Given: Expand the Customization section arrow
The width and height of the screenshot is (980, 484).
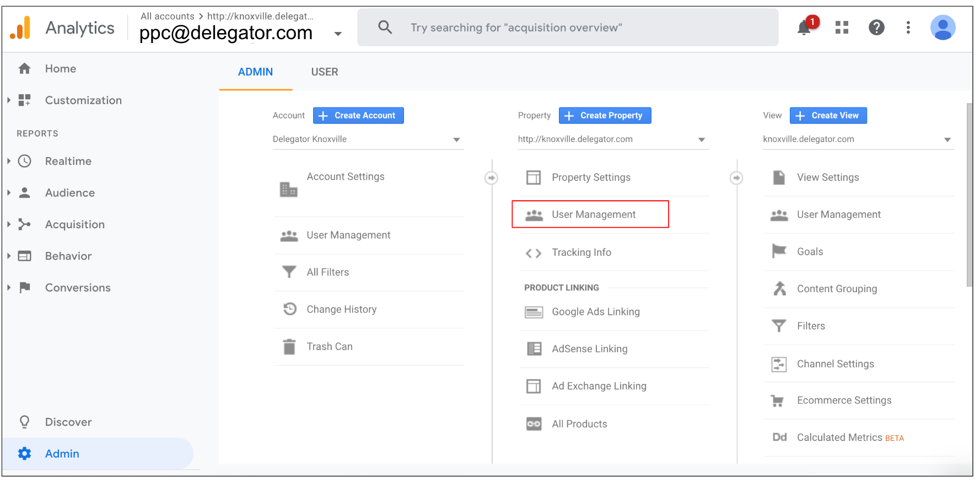Looking at the screenshot, I should (9, 100).
